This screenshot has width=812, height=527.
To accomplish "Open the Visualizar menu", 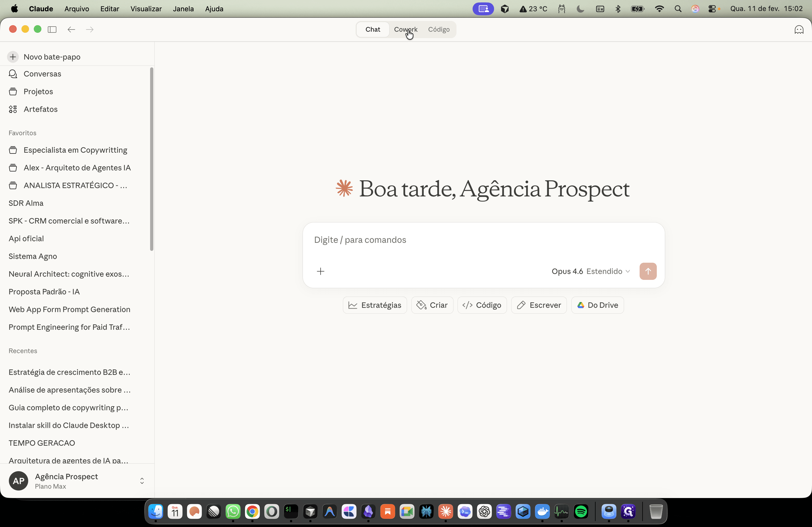I will (x=146, y=9).
